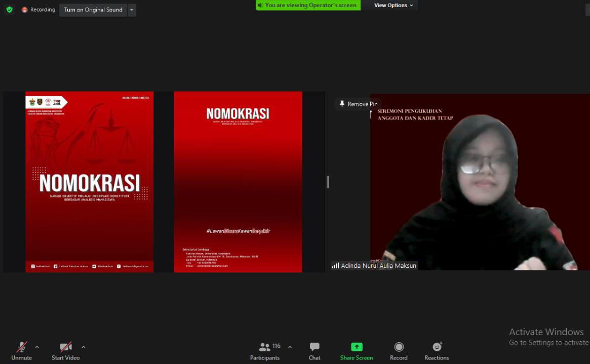Viewport: 590px width, 364px height.
Task: Click the red Recording indicator
Action: 38,10
